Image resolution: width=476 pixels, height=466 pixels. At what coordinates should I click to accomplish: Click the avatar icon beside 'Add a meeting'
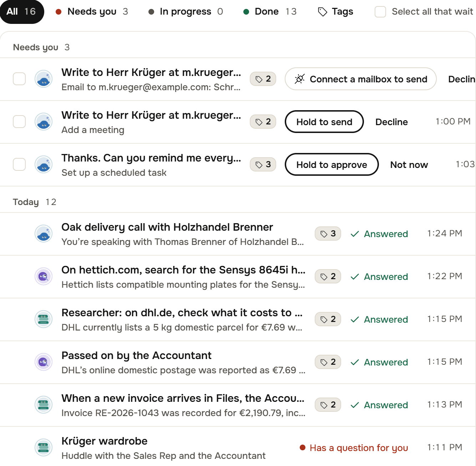tap(44, 122)
